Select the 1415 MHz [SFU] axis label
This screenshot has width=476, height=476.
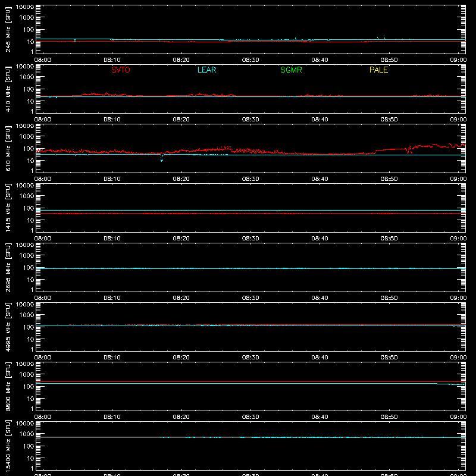[x=8, y=208]
